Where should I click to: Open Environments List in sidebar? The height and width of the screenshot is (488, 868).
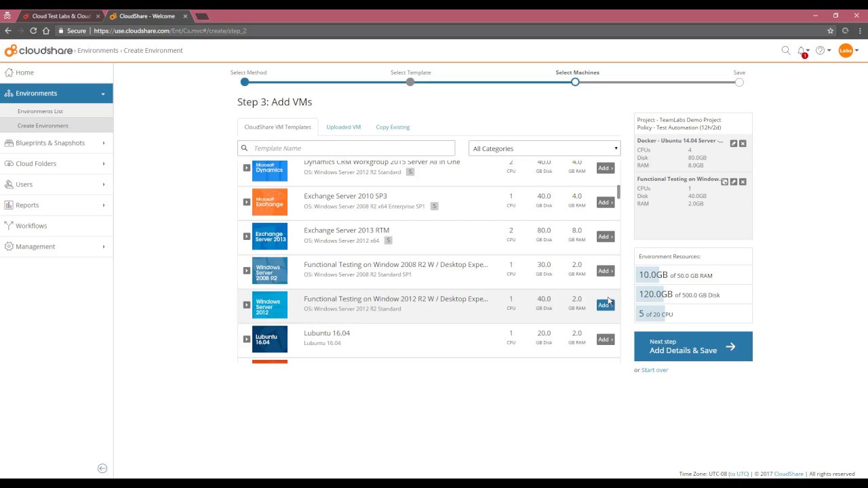[x=56, y=111]
